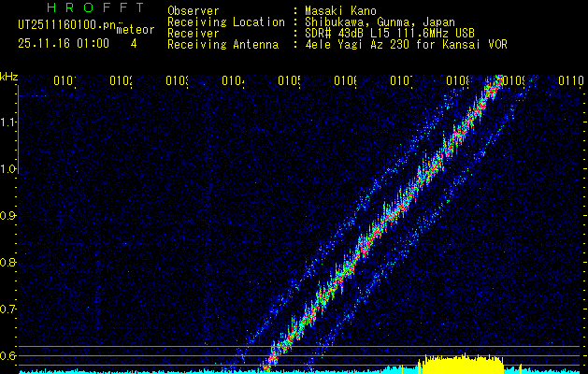Click the 1.0 frequency axis label

click(x=9, y=169)
